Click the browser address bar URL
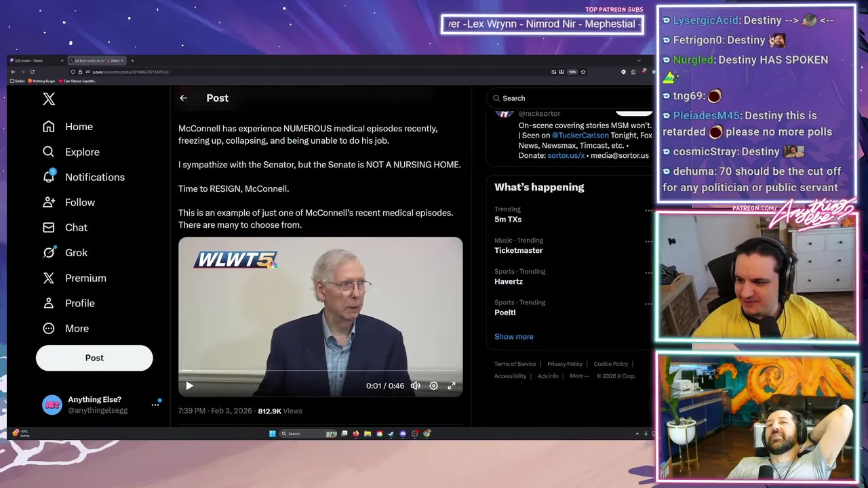This screenshot has height=488, width=868. click(x=131, y=72)
